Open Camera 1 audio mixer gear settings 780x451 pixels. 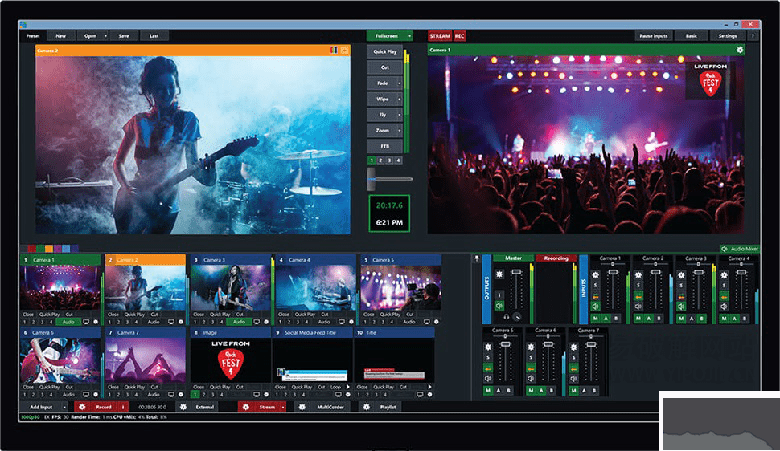pos(598,273)
